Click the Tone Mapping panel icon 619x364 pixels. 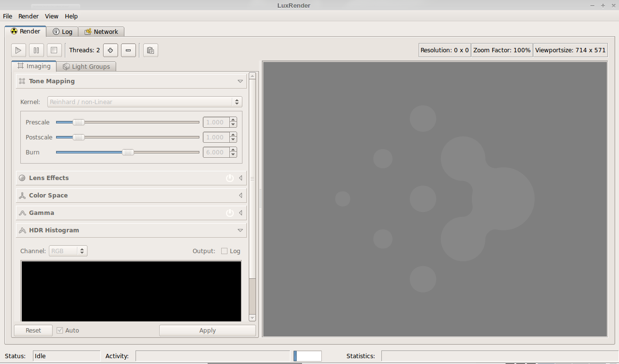22,81
